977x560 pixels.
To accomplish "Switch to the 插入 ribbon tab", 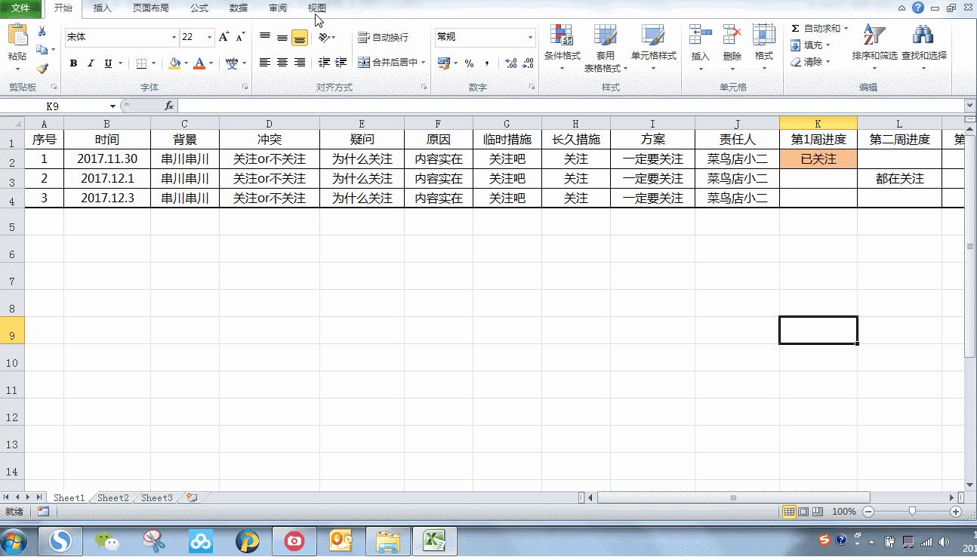I will point(102,8).
